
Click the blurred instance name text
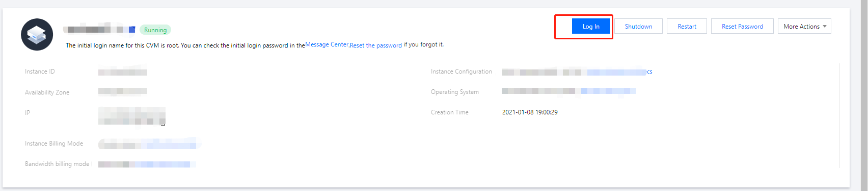[x=95, y=30]
